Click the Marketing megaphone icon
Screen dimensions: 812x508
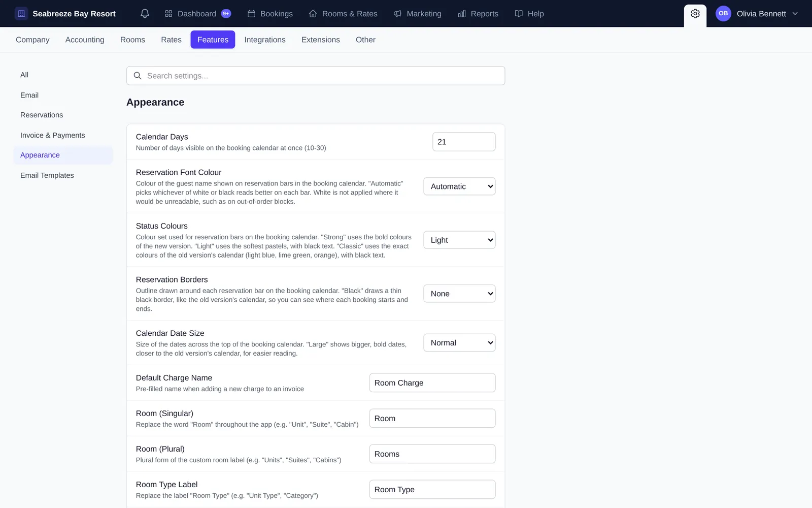coord(397,14)
